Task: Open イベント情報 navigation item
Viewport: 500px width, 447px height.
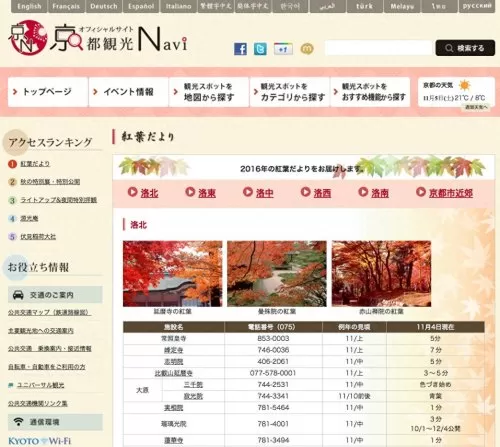Action: tap(128, 92)
